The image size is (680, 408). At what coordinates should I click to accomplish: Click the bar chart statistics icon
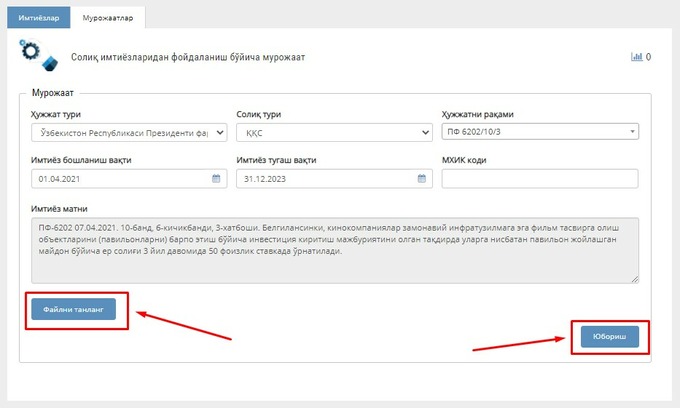(x=636, y=57)
